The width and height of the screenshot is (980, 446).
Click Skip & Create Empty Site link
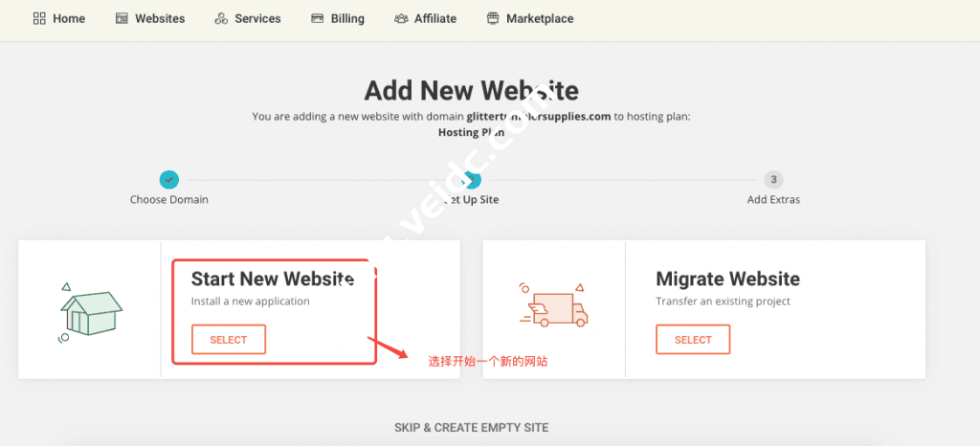(471, 428)
